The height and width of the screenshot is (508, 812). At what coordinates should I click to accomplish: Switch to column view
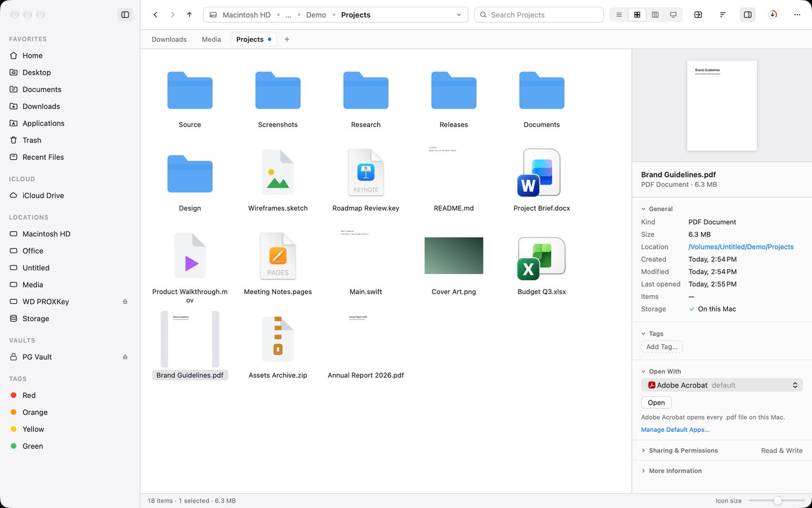click(x=655, y=15)
